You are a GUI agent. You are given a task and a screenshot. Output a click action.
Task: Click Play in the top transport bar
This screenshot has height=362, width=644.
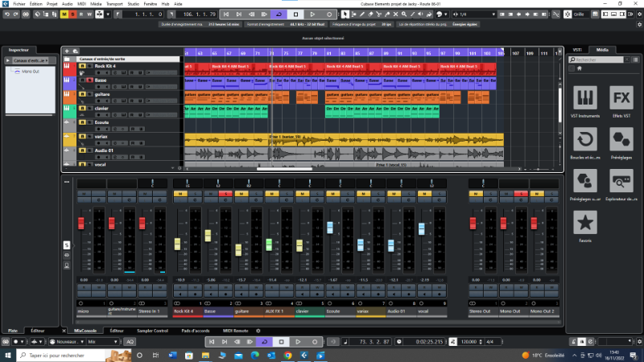tap(312, 14)
